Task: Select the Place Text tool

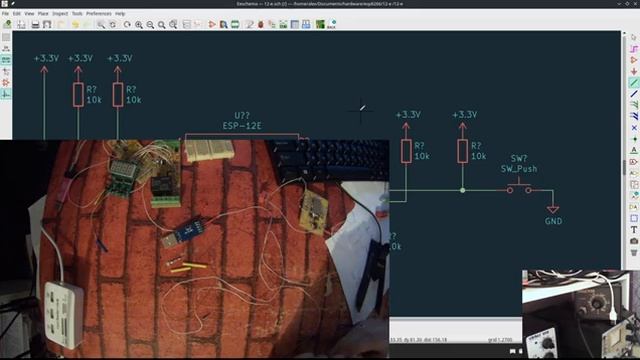Action: (634, 230)
